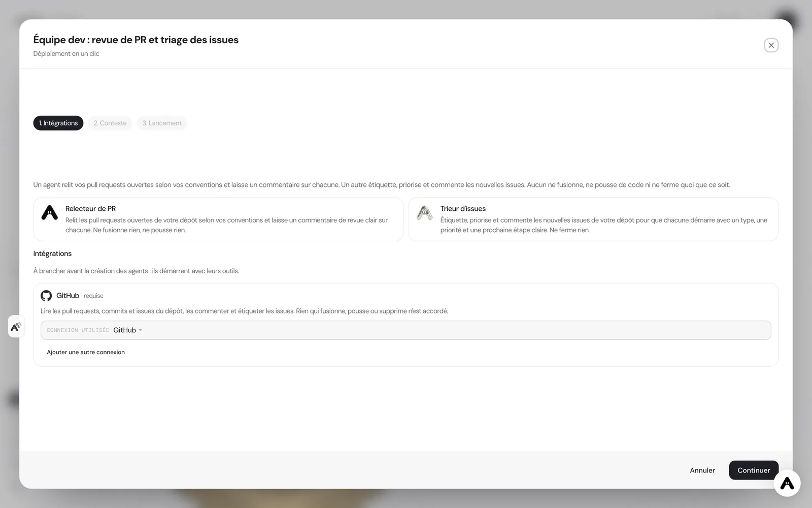Click the Relecteur de PR agent logo
Screen dimensions: 812x508
coord(49,213)
